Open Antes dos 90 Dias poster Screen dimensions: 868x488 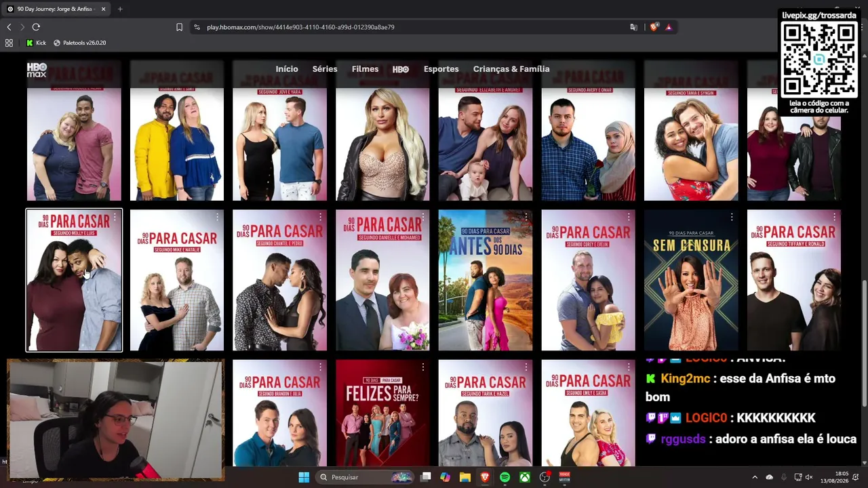tap(486, 280)
